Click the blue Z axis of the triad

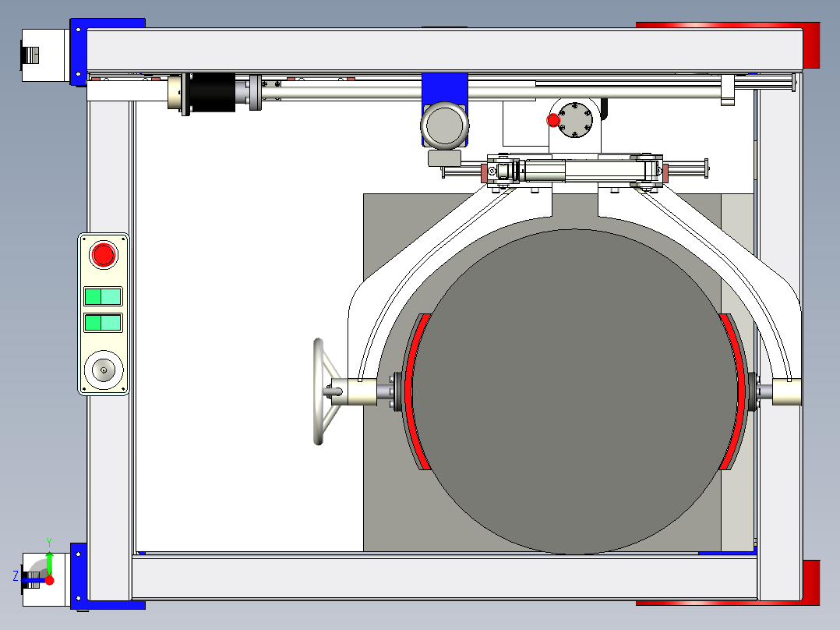[x=34, y=580]
